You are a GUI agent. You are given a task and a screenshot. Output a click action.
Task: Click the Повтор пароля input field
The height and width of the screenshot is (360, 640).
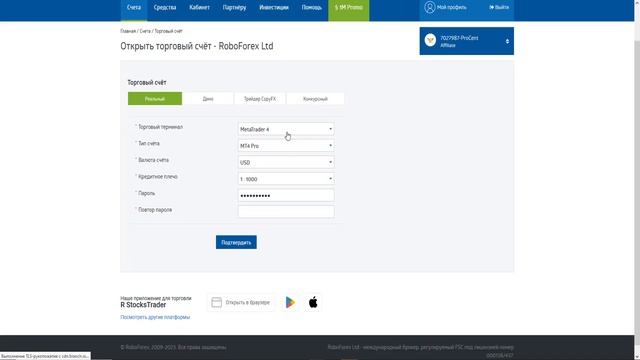pyautogui.click(x=286, y=212)
